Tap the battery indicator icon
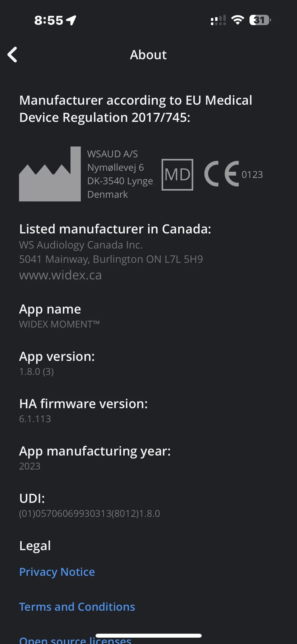This screenshot has width=297, height=644. [x=260, y=20]
